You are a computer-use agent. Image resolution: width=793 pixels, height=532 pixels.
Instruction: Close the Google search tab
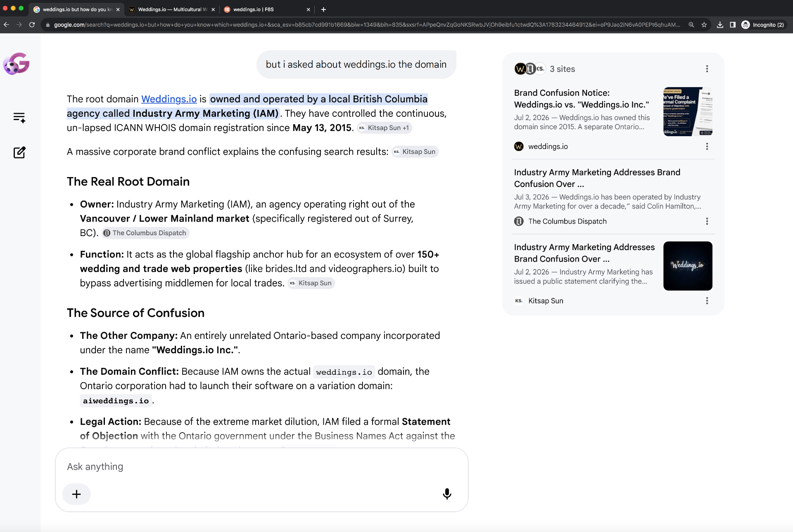[x=118, y=9]
